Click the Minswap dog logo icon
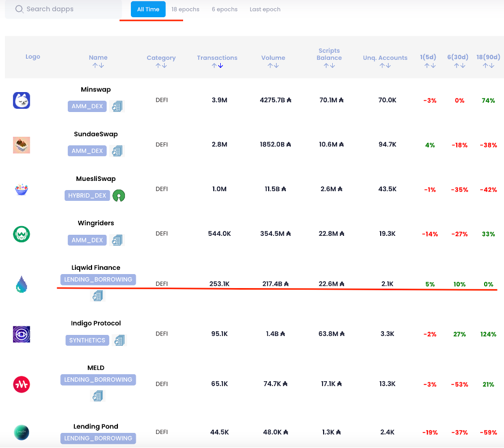This screenshot has width=504, height=448. pyautogui.click(x=22, y=101)
